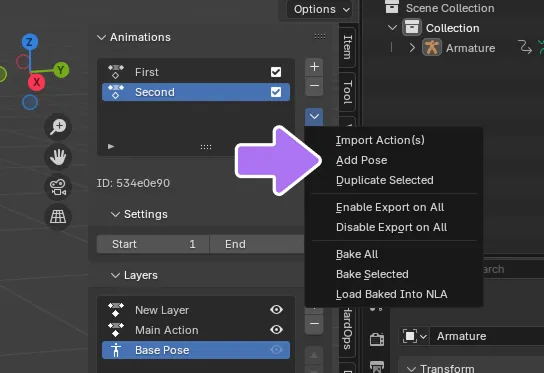Screen dimensions: 544x373
Task: Open the Output properties tab icon
Action: [377, 366]
